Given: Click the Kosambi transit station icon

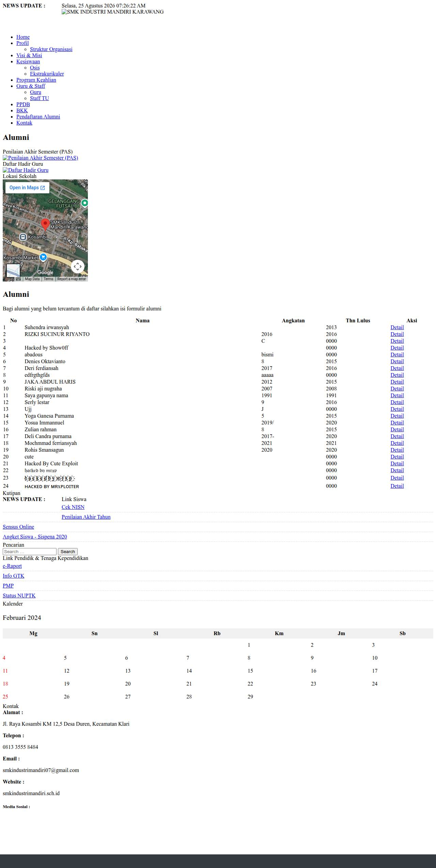Looking at the screenshot, I should [23, 237].
